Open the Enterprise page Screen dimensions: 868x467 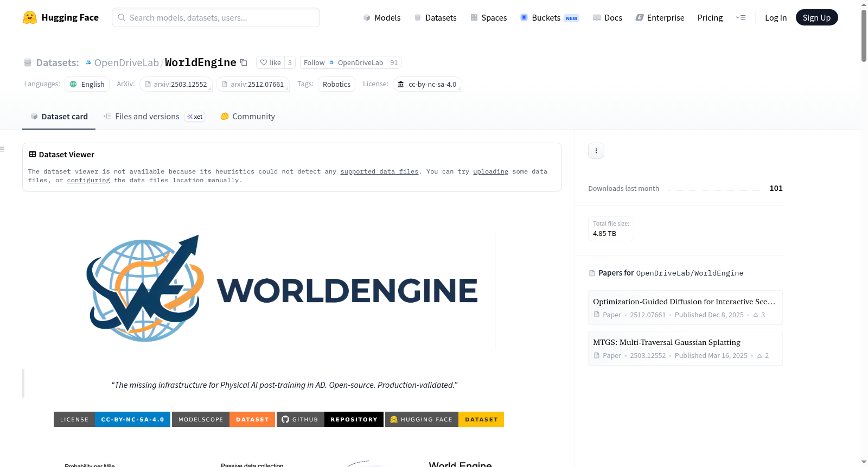click(660, 17)
